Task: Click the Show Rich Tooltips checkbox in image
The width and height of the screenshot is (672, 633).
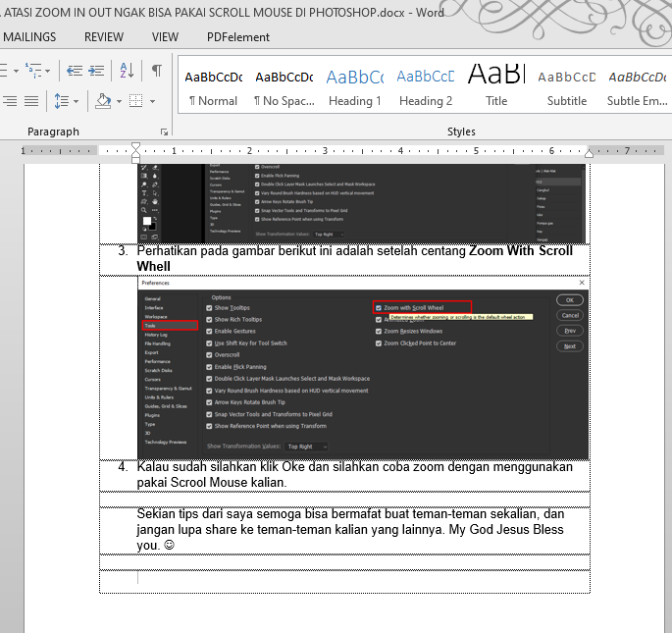Action: tap(209, 320)
